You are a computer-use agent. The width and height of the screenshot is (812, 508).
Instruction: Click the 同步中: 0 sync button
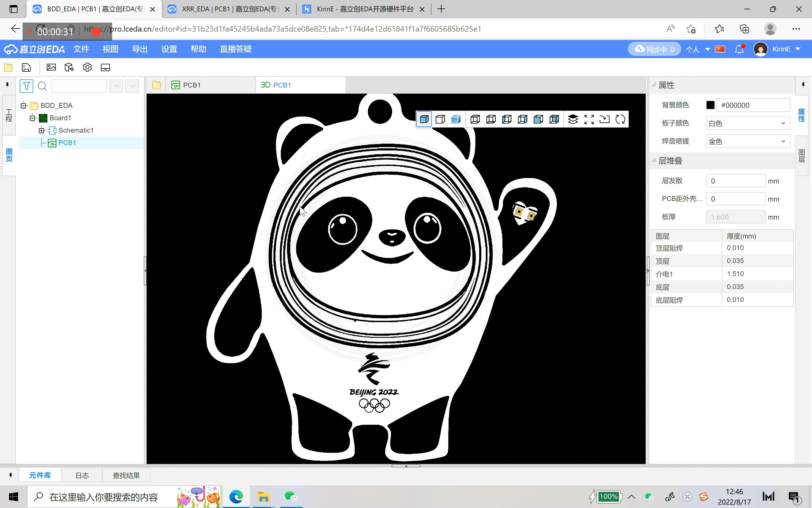[x=654, y=49]
